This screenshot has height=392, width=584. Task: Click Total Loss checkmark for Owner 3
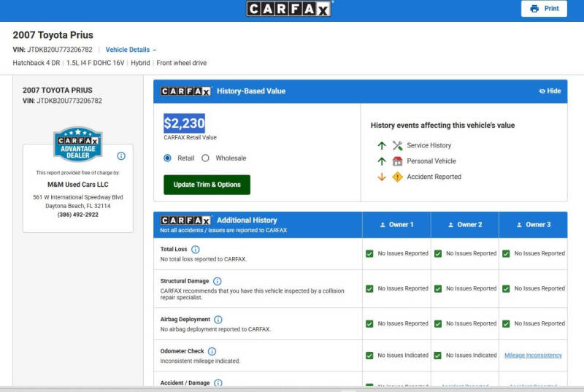506,253
